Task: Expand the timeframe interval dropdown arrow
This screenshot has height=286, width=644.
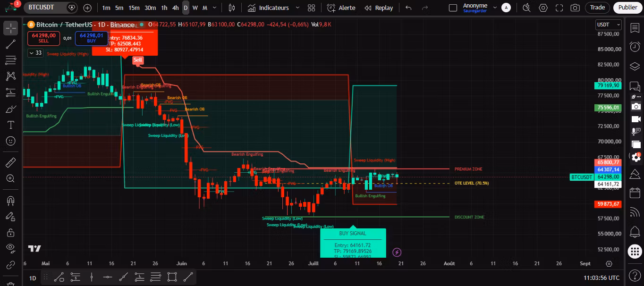Action: pos(215,8)
